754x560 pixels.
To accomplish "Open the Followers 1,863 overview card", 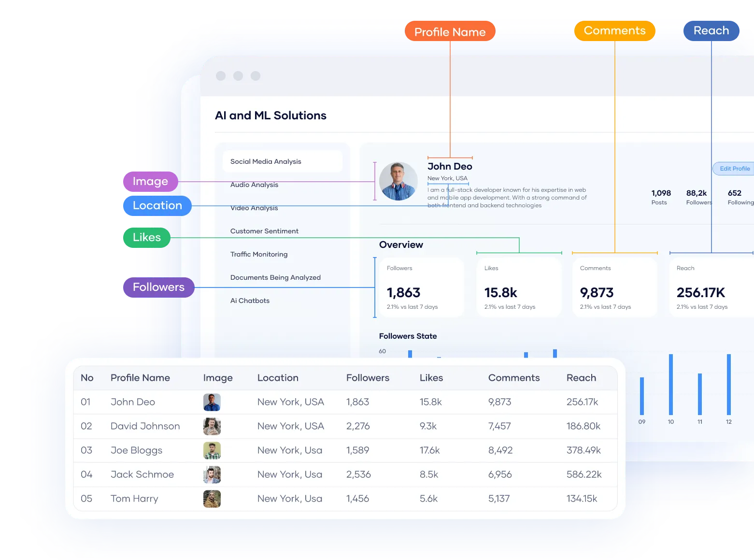I will [421, 287].
